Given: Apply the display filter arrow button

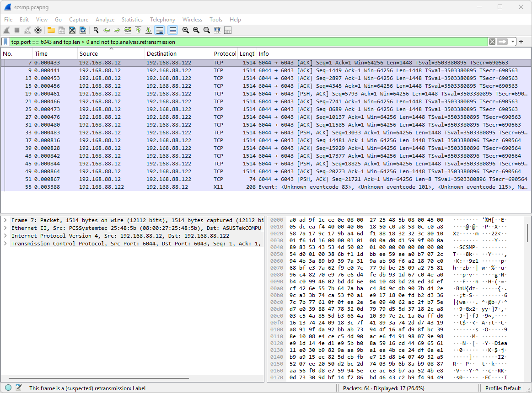Looking at the screenshot, I should pyautogui.click(x=502, y=42).
